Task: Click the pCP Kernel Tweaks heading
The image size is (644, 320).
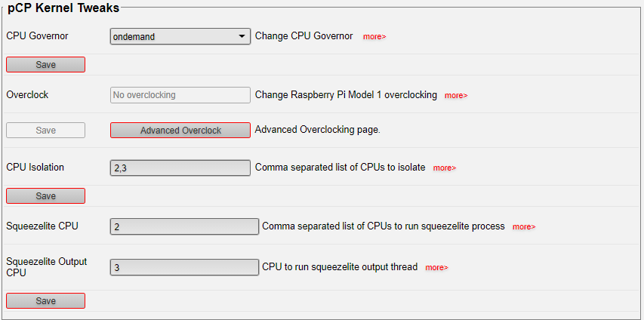Action: pyautogui.click(x=63, y=8)
